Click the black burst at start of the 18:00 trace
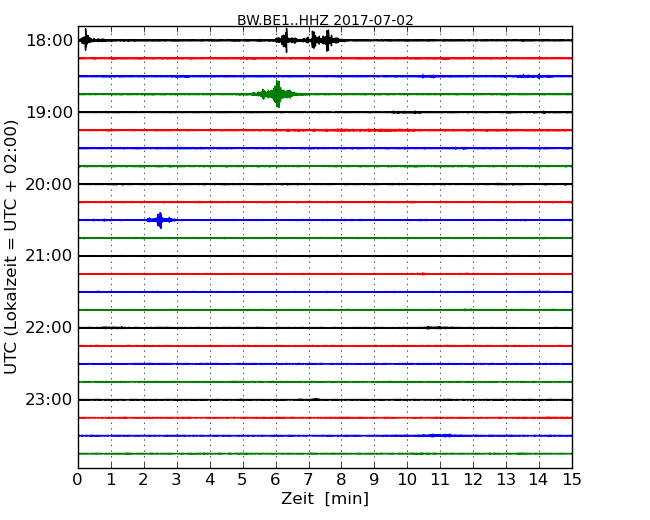Screen dimensions: 650x520 86,40
